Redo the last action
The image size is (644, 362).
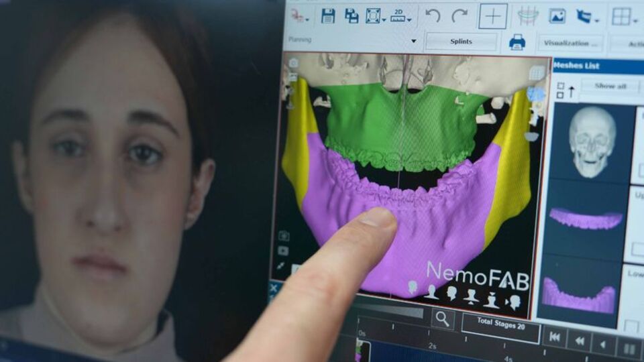click(460, 16)
